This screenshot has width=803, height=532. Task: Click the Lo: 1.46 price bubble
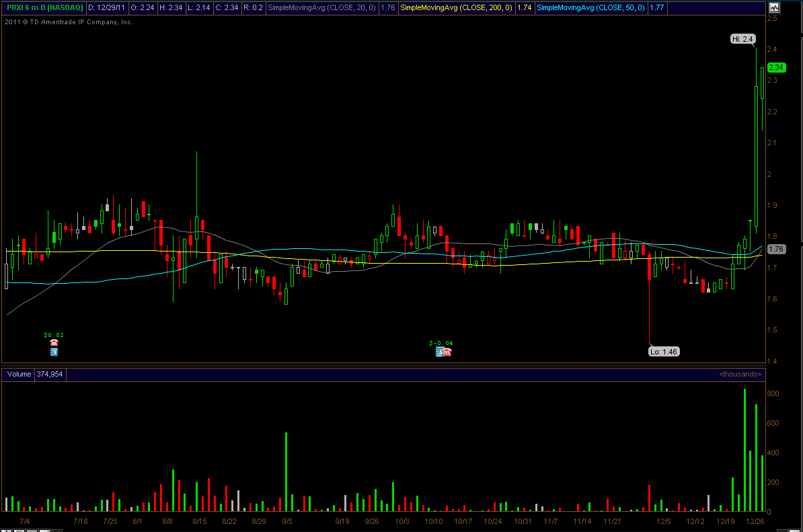pyautogui.click(x=664, y=352)
